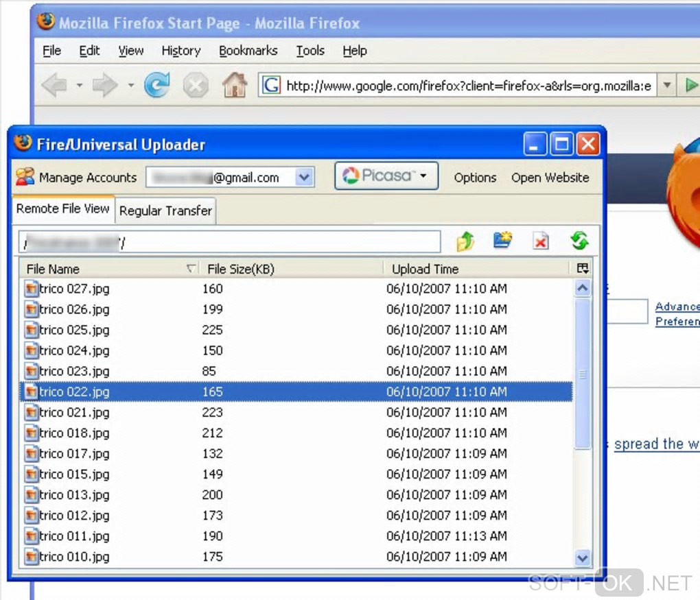Open the Firefox View menu
700x600 pixels.
click(131, 51)
